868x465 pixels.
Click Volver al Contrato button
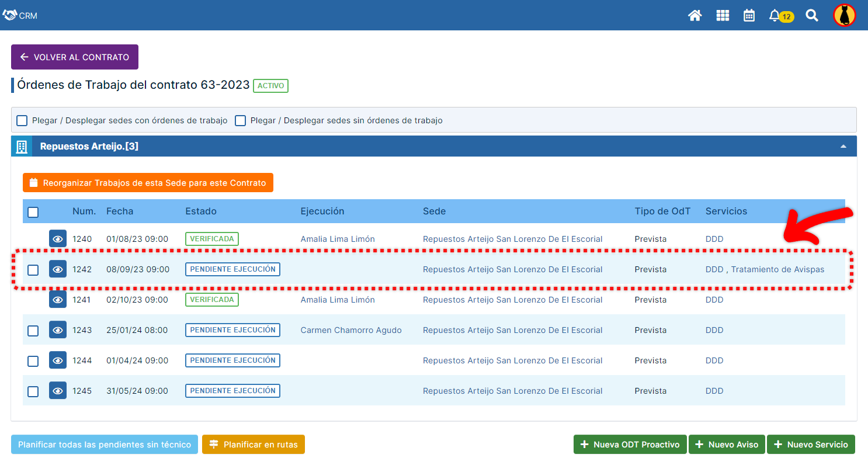[75, 57]
